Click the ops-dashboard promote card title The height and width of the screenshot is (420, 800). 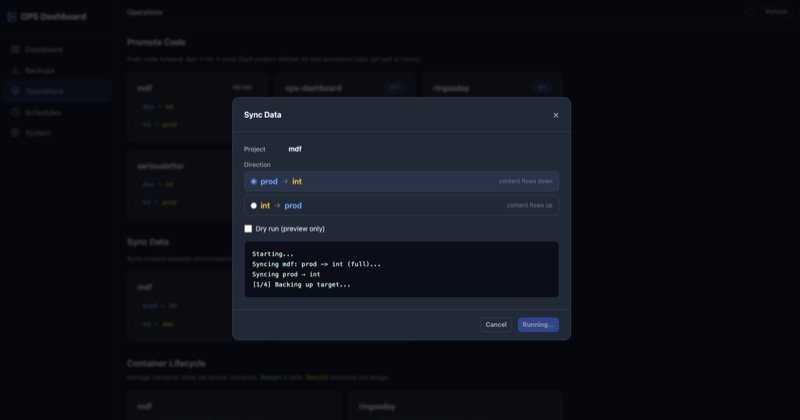coord(313,88)
